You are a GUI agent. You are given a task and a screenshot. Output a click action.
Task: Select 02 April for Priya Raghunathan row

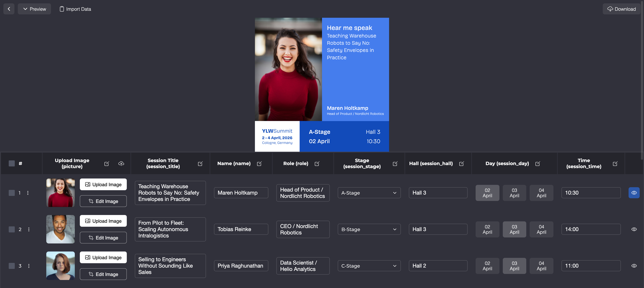(x=487, y=266)
